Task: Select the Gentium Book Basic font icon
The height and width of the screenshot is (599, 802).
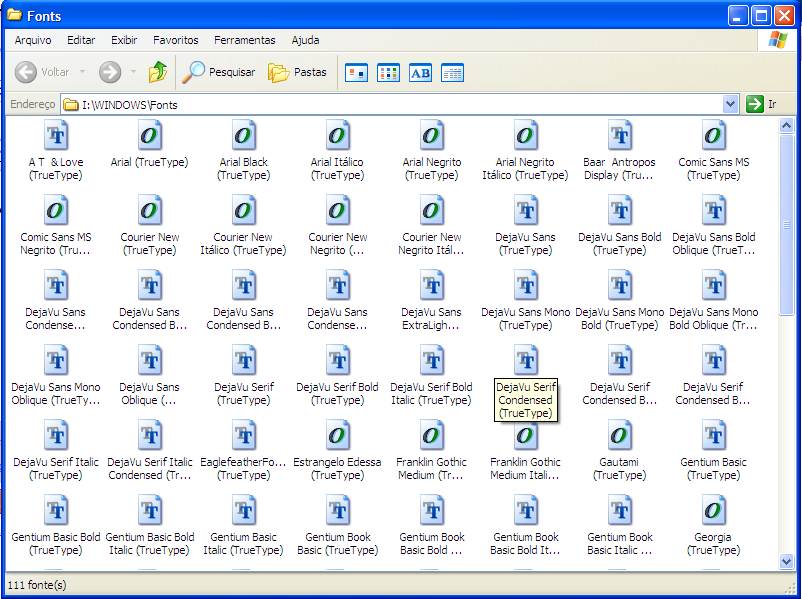Action: 338,511
